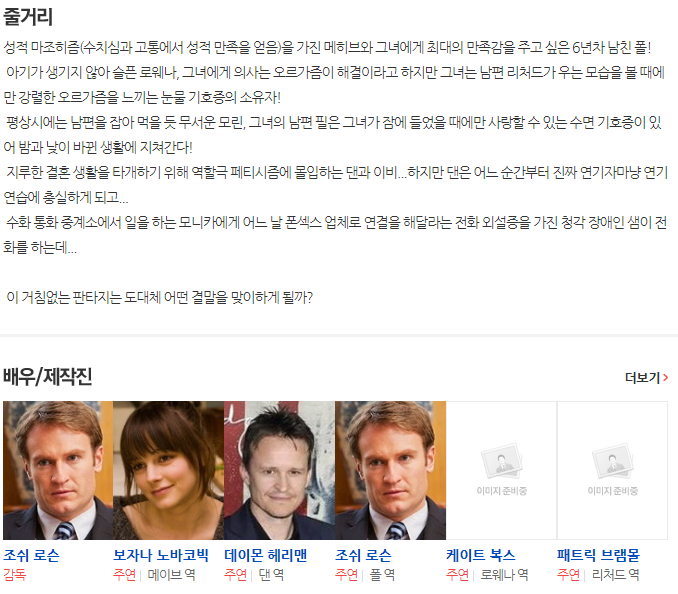Visit the 데이몬 헤리맨 name link
This screenshot has height=594, width=678.
pos(265,556)
